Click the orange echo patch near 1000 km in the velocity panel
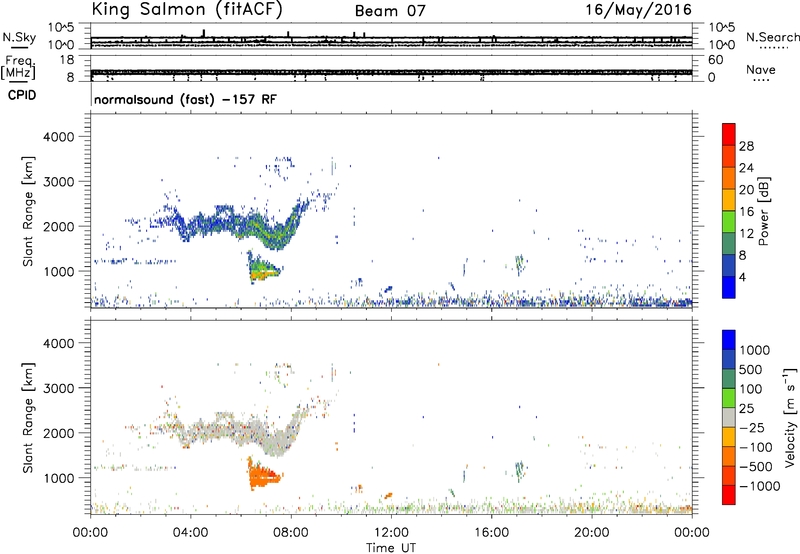Image resolution: width=800 pixels, height=554 pixels. click(x=263, y=475)
